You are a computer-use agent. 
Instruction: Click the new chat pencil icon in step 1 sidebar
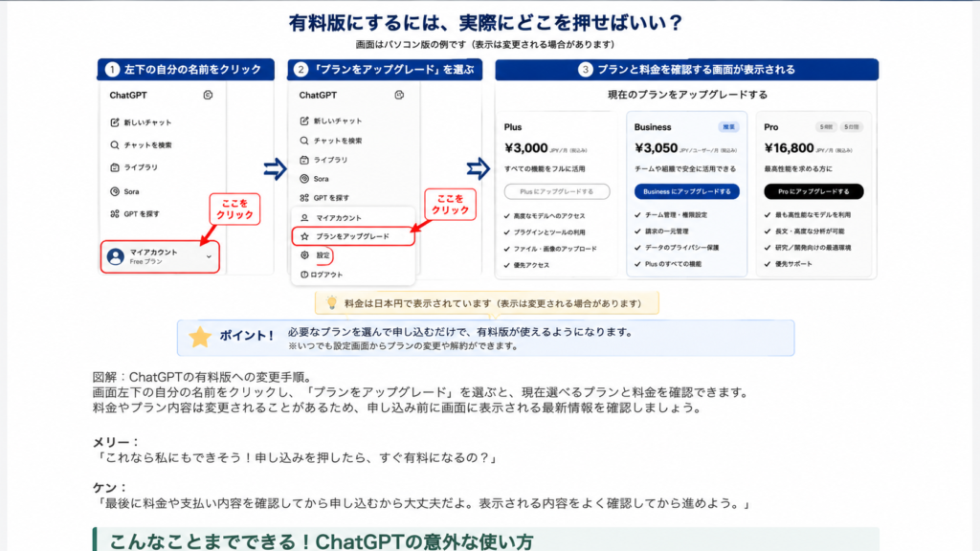click(115, 122)
